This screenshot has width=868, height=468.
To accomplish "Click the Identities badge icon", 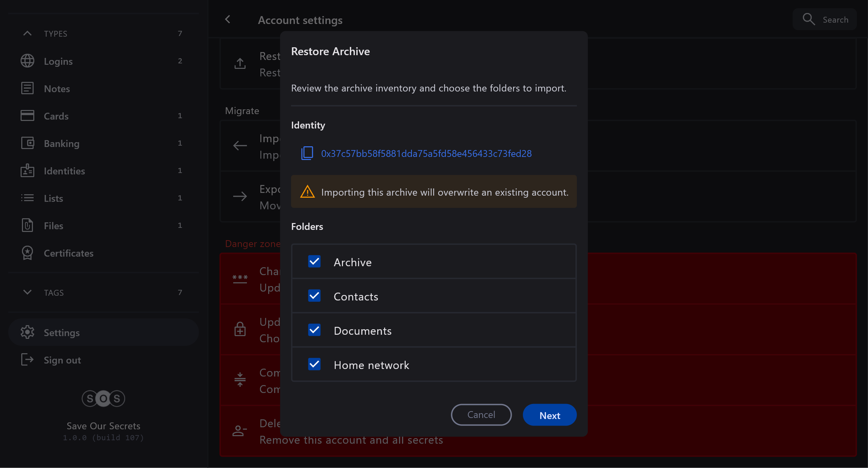I will pos(27,171).
